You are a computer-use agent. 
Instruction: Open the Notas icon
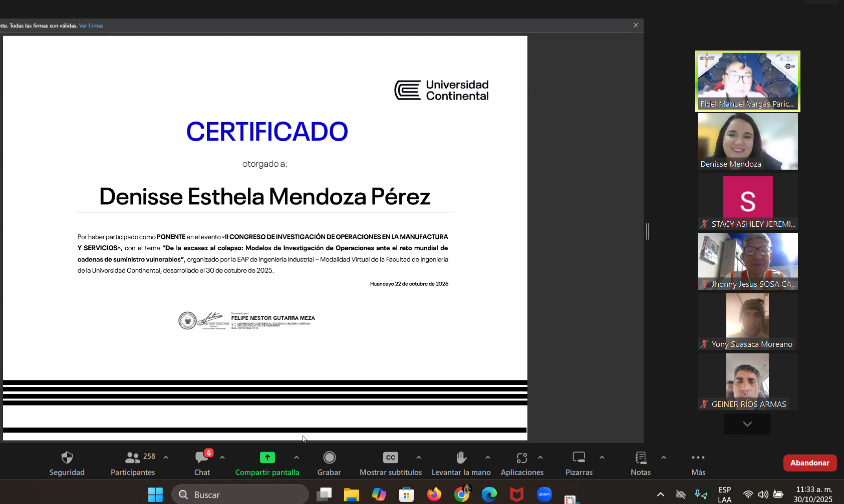point(640,458)
